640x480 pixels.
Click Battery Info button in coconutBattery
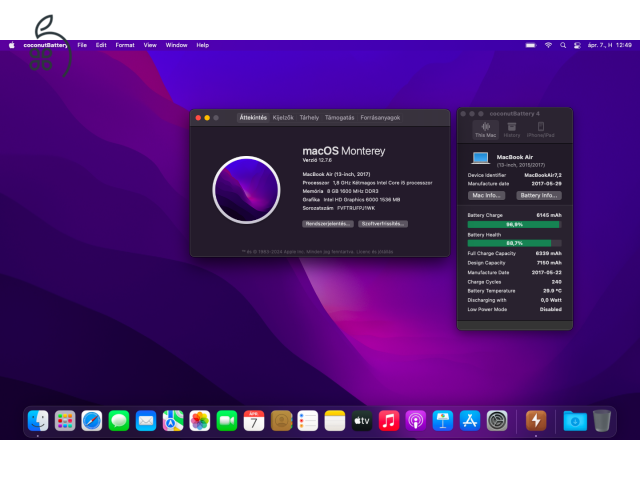pyautogui.click(x=539, y=196)
